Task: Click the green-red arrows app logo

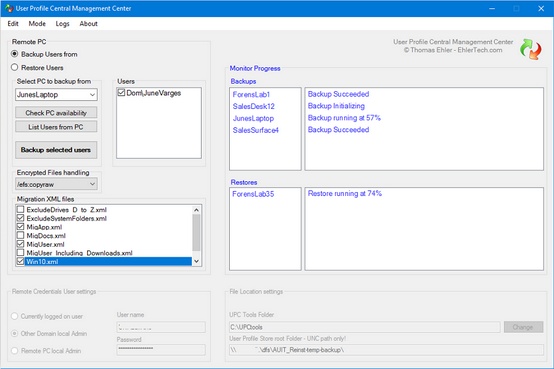Action: [x=530, y=49]
